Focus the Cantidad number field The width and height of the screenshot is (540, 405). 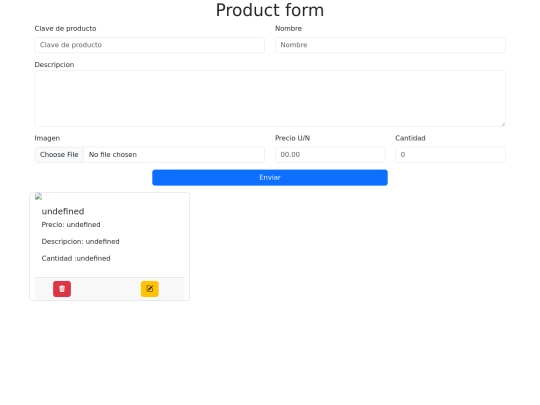coord(450,155)
